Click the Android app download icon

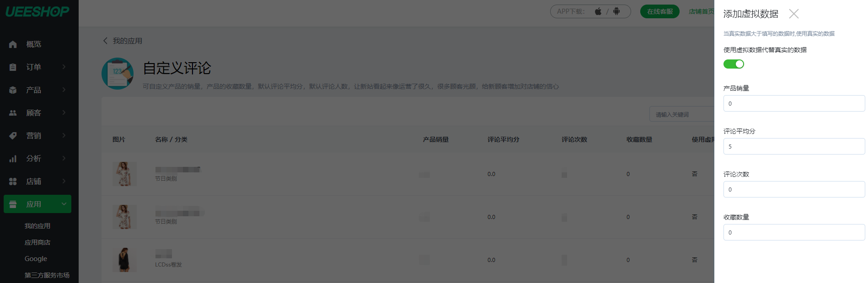tap(616, 11)
